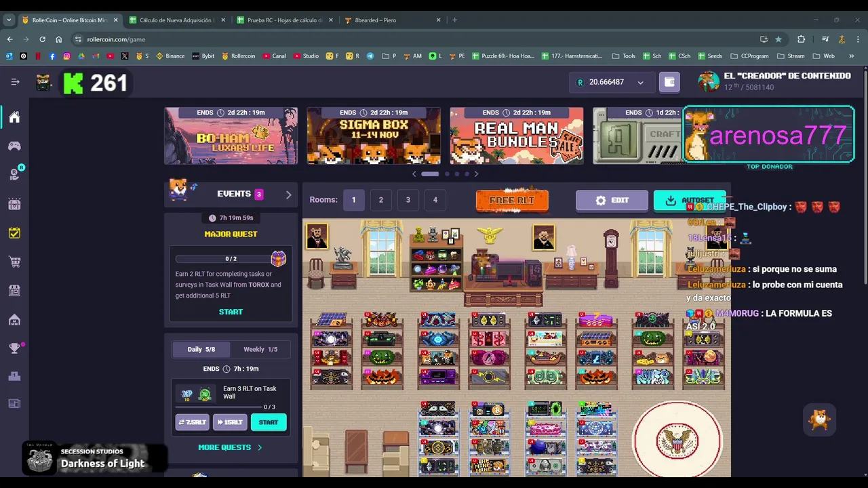Image resolution: width=868 pixels, height=488 pixels.
Task: Go to previous banner with left arrow
Action: pos(414,174)
